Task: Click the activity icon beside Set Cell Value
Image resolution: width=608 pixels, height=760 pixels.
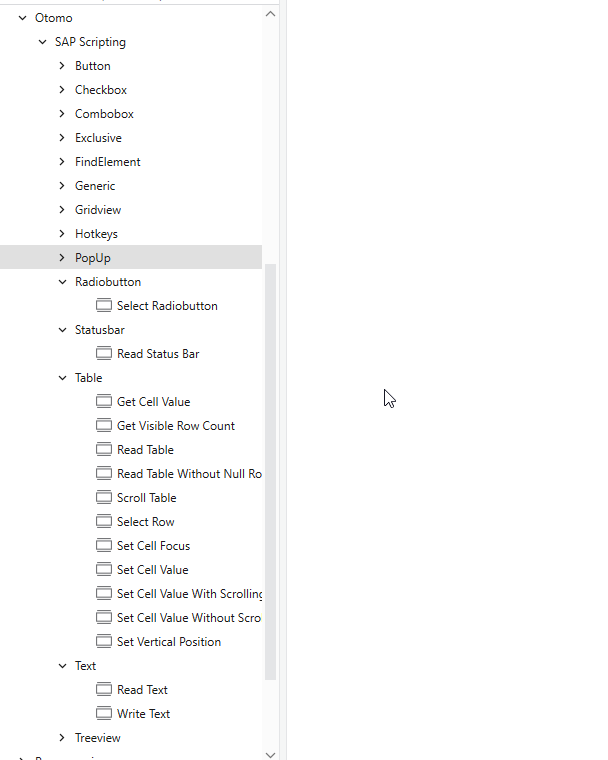Action: (x=104, y=570)
